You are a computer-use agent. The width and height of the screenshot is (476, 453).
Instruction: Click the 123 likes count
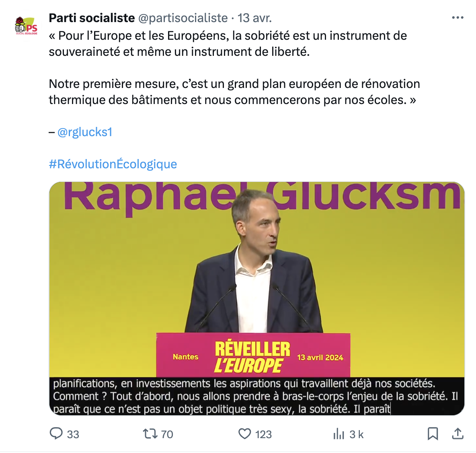coord(263,435)
